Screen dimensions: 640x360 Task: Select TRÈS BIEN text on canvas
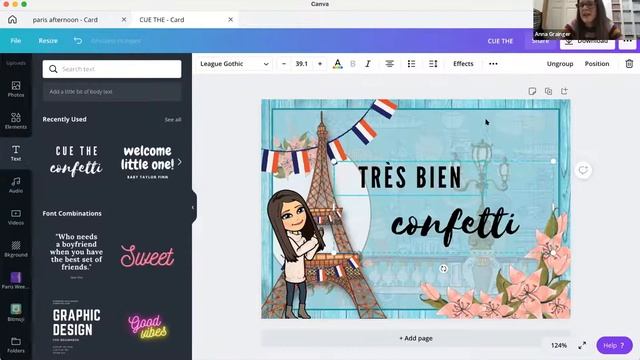[410, 178]
